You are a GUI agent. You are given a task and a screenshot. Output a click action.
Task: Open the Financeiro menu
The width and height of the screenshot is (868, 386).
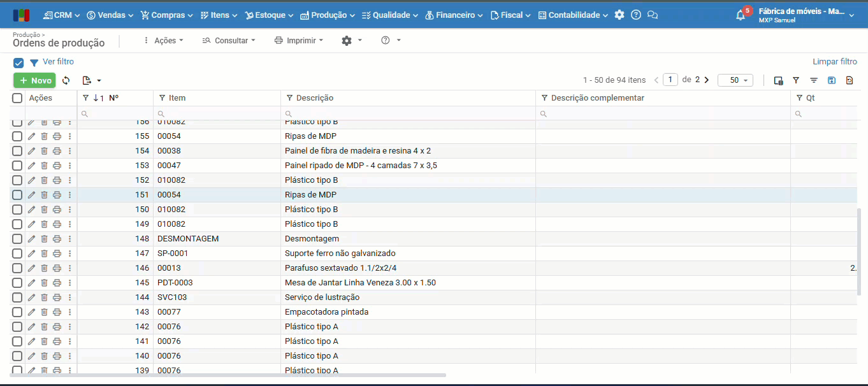454,15
